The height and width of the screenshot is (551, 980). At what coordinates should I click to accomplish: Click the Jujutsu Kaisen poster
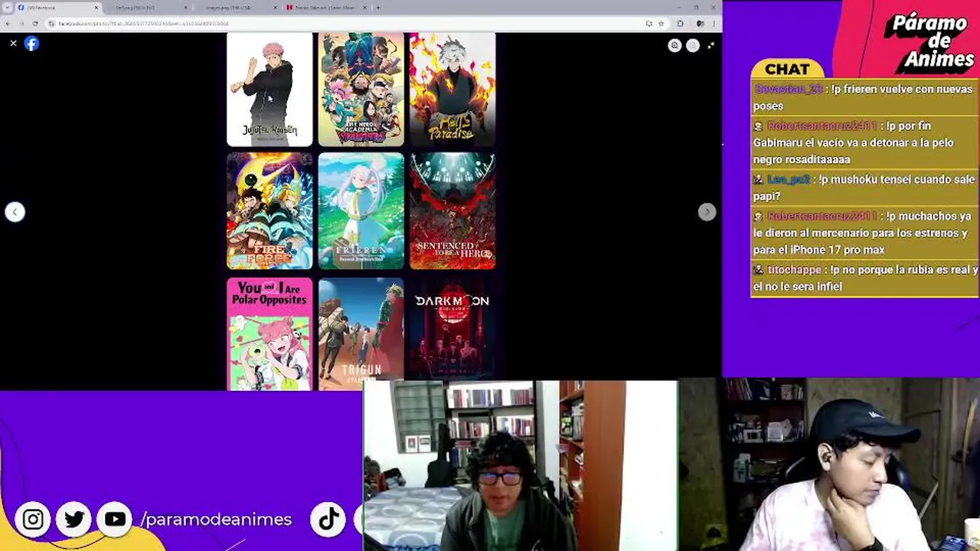pyautogui.click(x=269, y=90)
